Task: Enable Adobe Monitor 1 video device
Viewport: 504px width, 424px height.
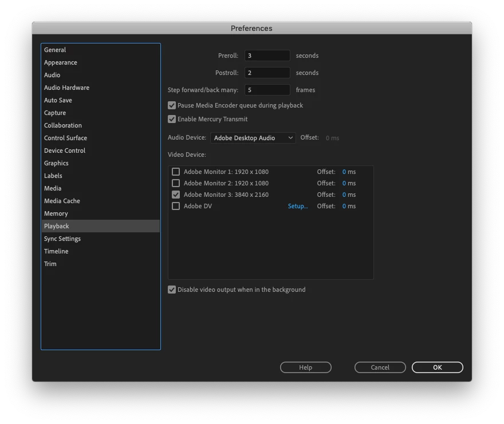Action: coord(176,172)
